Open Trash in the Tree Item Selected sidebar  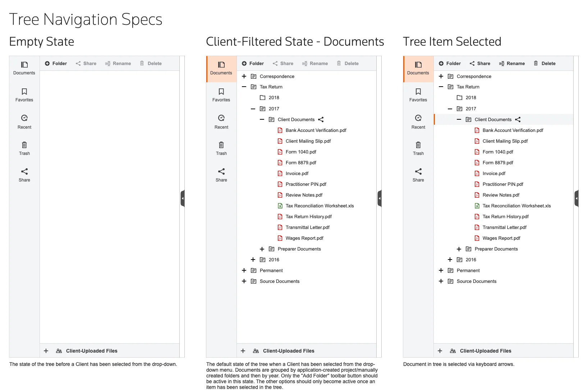pyautogui.click(x=418, y=149)
